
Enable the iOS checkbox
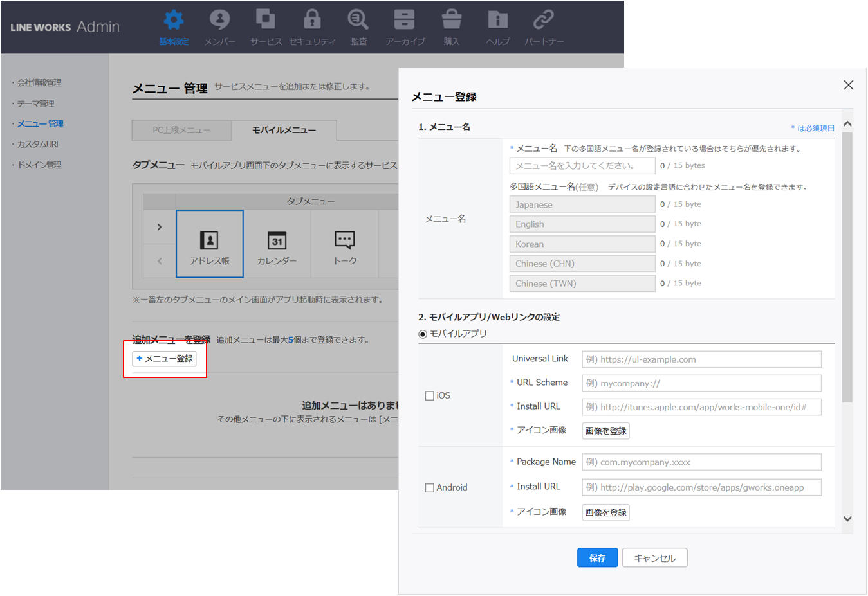point(430,396)
